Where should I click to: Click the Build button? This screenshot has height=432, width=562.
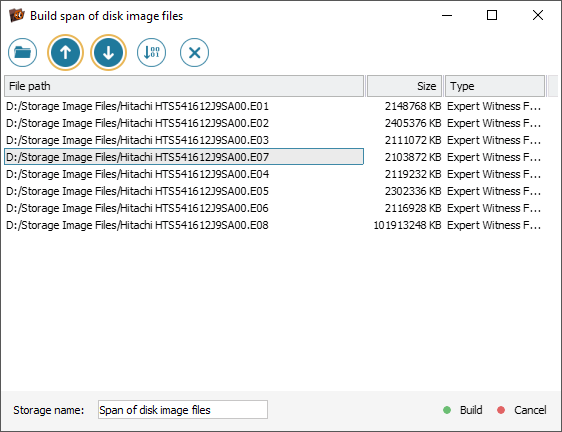(462, 410)
